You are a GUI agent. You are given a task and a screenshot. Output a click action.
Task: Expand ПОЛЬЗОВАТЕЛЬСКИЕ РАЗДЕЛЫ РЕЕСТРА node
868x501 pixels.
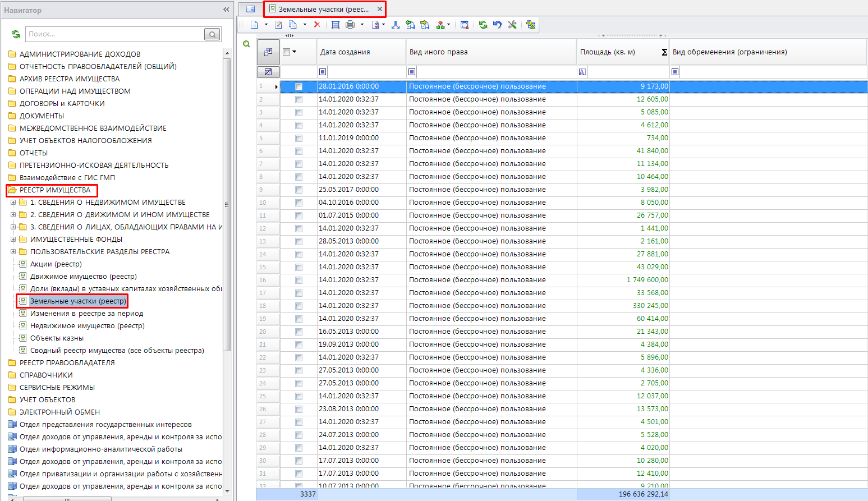point(13,251)
